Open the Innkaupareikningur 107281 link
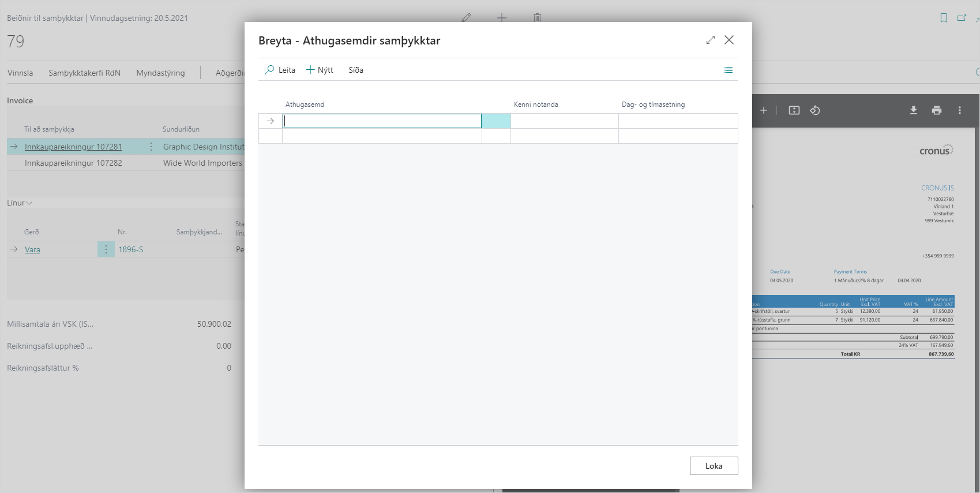Screen dimensions: 980x493 click(73, 147)
